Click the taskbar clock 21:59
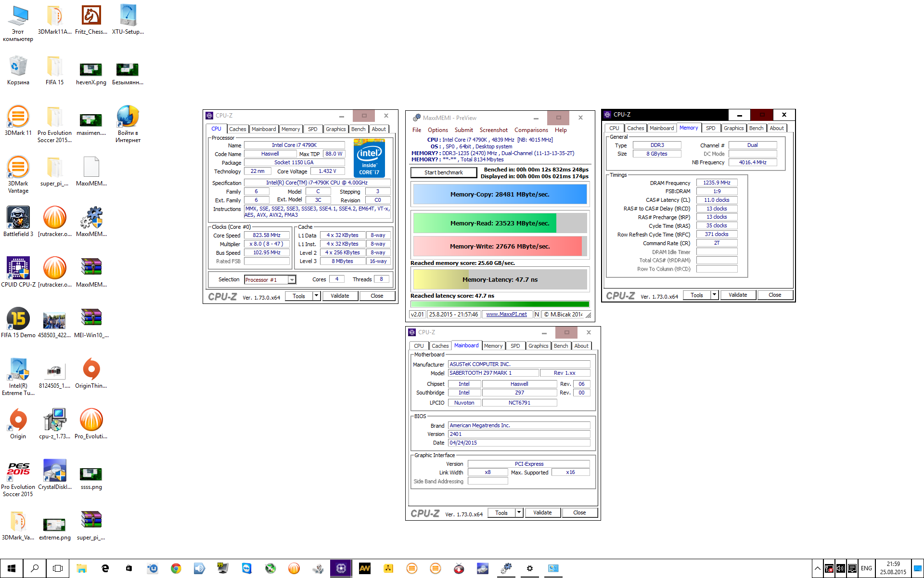 click(893, 568)
